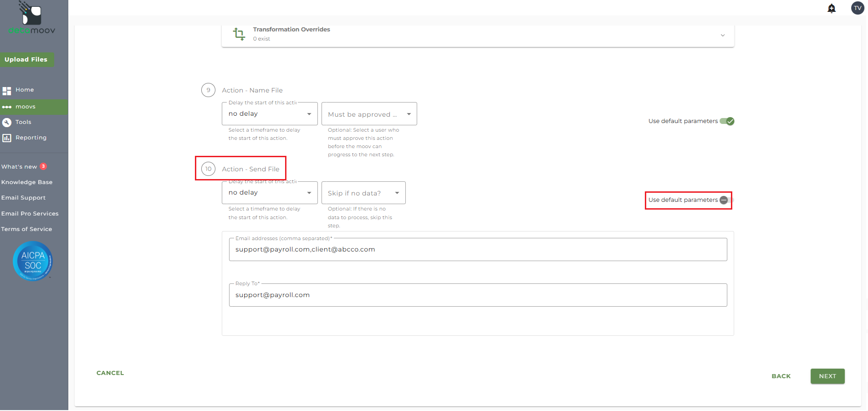868x411 pixels.
Task: Click the CANCEL button
Action: pyautogui.click(x=110, y=373)
